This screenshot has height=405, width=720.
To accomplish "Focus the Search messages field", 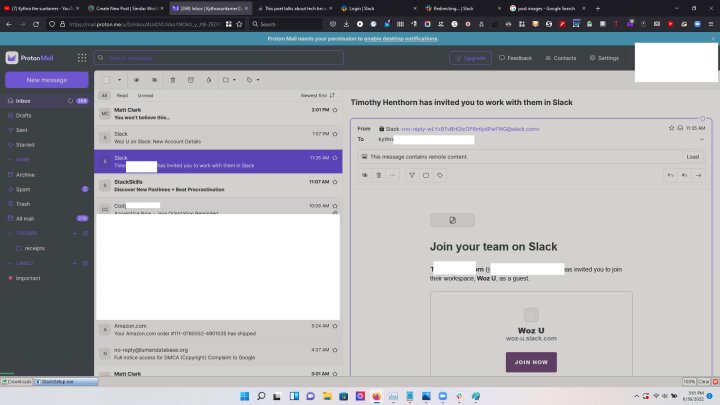I will [219, 58].
